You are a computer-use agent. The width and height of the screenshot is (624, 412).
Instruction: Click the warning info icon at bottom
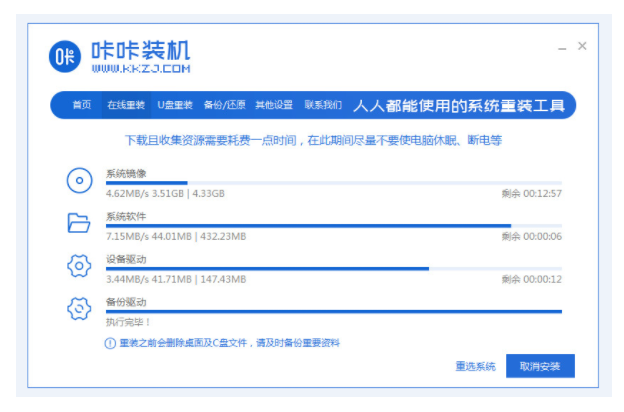(111, 343)
